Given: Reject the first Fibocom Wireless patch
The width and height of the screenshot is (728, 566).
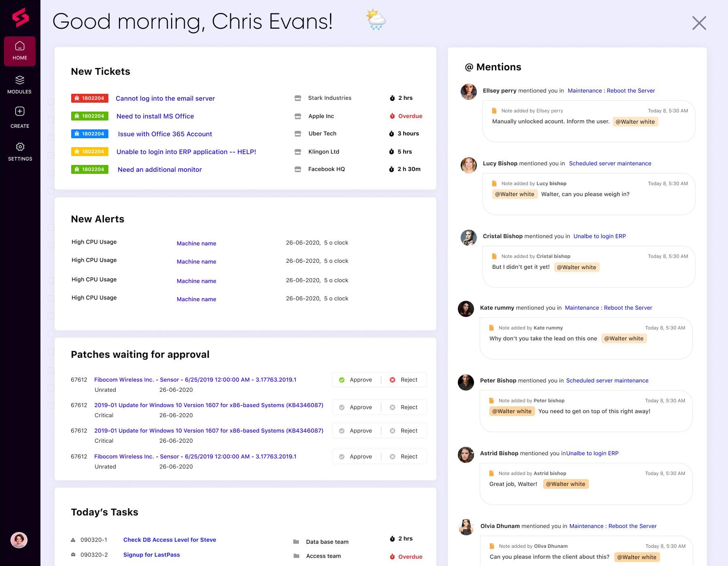Looking at the screenshot, I should (x=404, y=380).
